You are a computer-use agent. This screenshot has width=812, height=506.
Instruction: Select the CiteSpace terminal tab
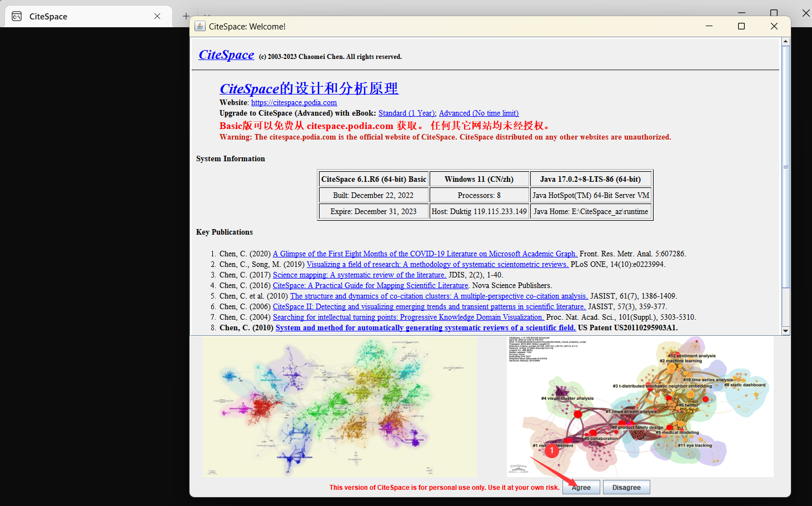pos(89,16)
